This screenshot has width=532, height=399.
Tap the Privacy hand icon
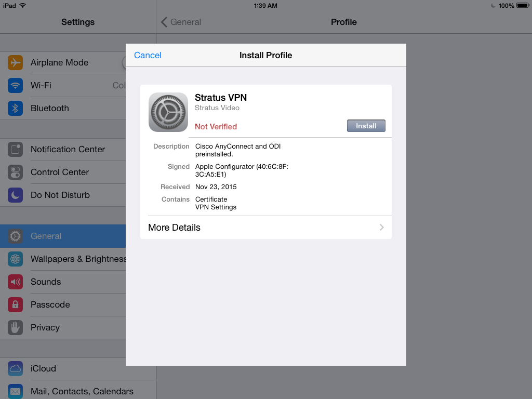point(15,328)
